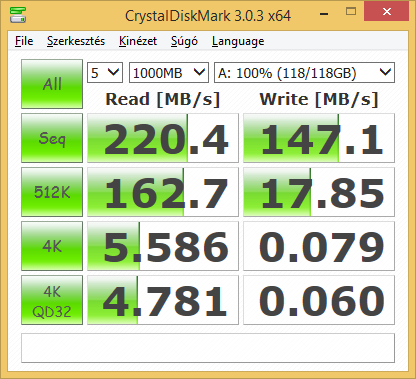Image resolution: width=416 pixels, height=379 pixels.
Task: Start the 4K QD32 benchmark test
Action: coord(52,300)
